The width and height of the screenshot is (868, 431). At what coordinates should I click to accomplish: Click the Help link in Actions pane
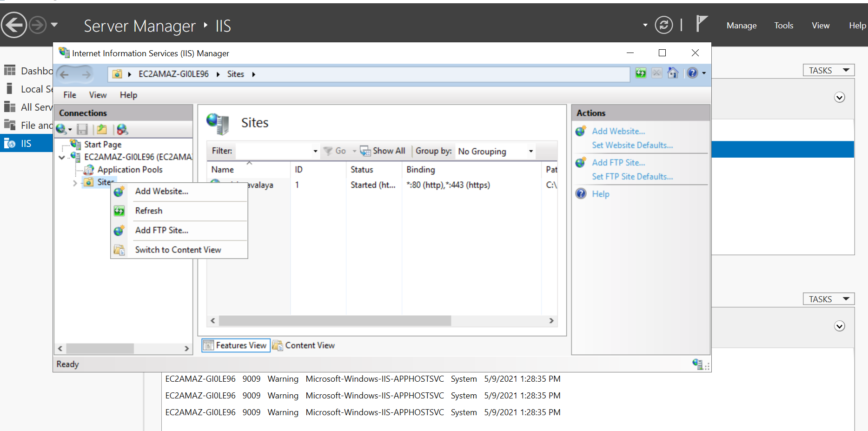click(600, 194)
